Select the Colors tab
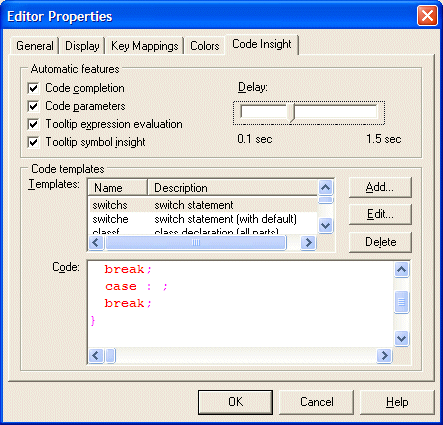 204,46
